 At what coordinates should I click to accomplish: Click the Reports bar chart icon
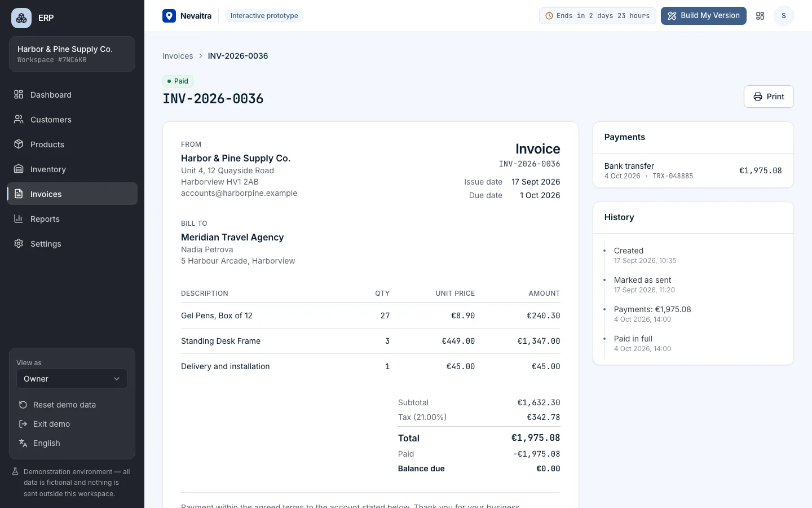pyautogui.click(x=19, y=218)
